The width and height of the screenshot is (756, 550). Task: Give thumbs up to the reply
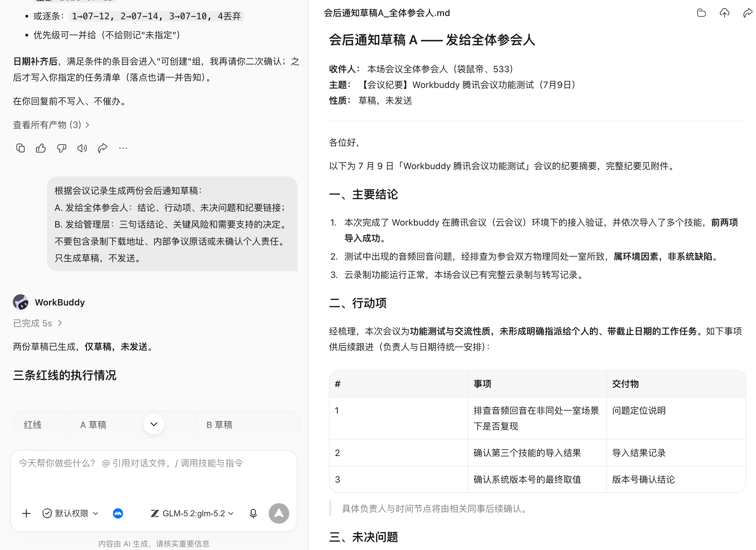pyautogui.click(x=41, y=148)
